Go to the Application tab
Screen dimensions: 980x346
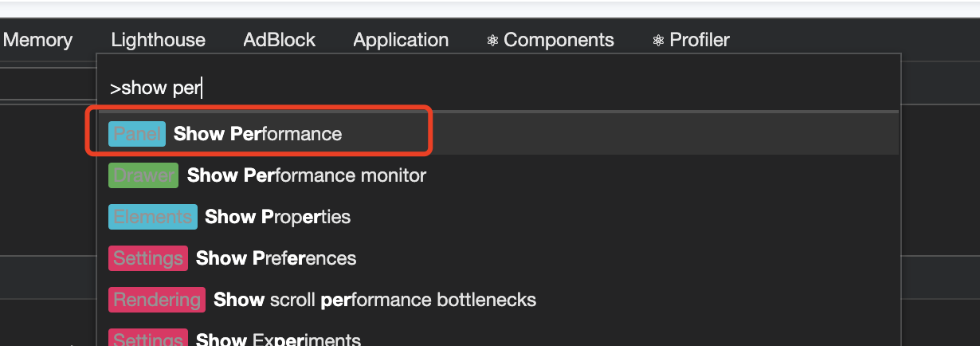401,40
